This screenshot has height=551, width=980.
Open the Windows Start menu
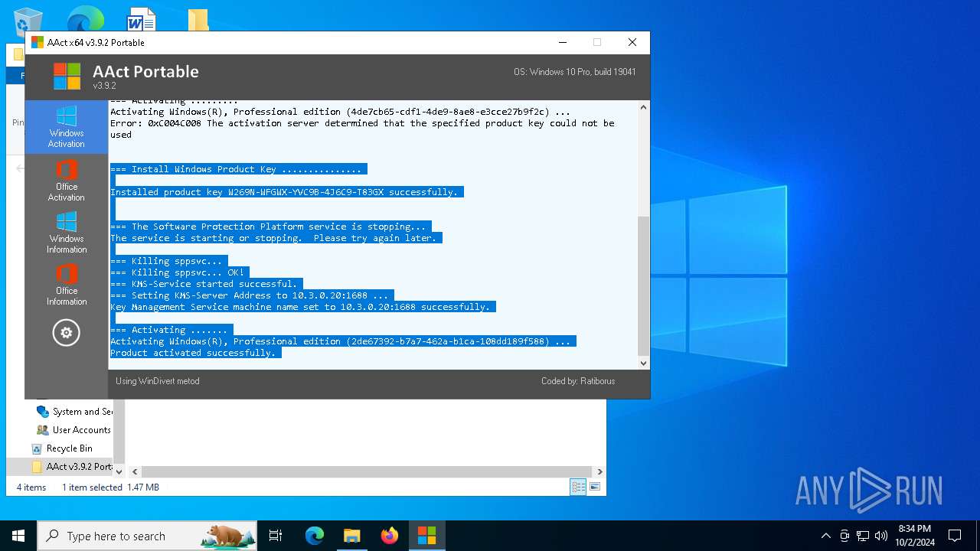pyautogui.click(x=18, y=536)
